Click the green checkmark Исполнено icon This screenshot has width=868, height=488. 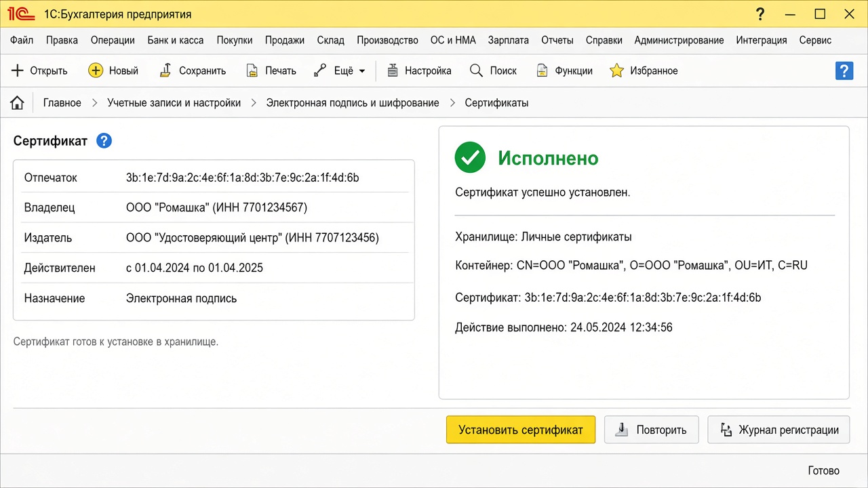coord(470,158)
